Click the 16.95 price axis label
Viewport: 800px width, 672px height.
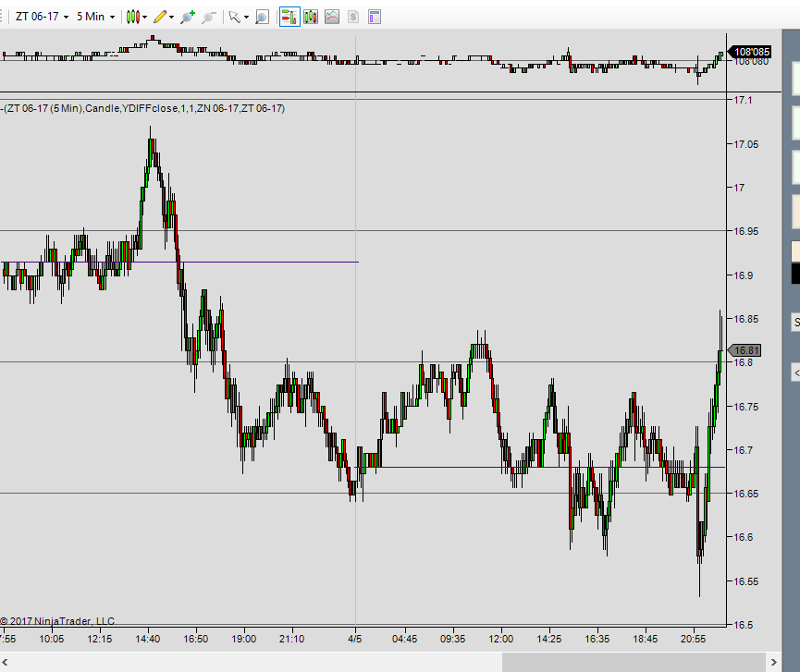(x=746, y=231)
